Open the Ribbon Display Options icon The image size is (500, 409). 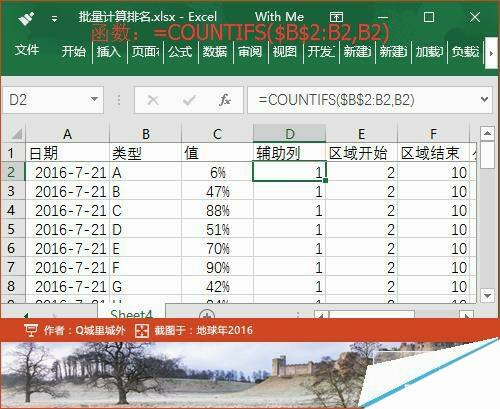[x=336, y=17]
